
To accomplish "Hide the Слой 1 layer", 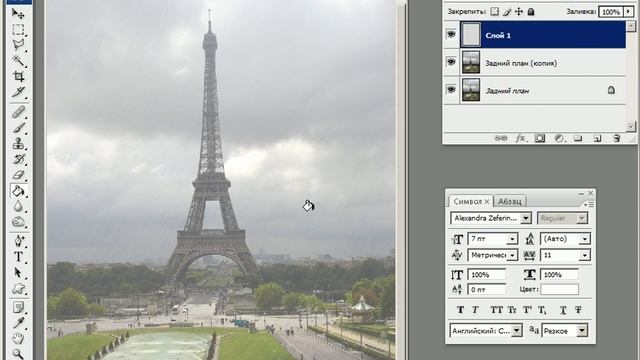I will [451, 35].
